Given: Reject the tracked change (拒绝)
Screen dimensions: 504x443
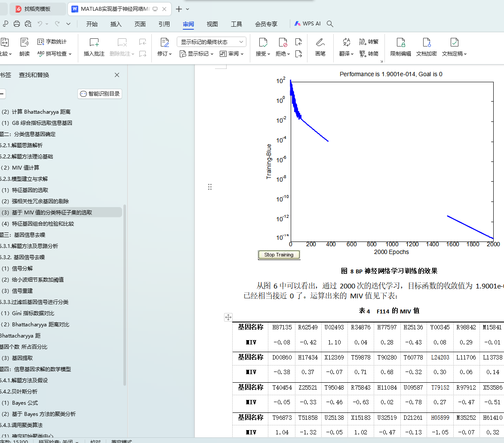Looking at the screenshot, I should tap(283, 47).
